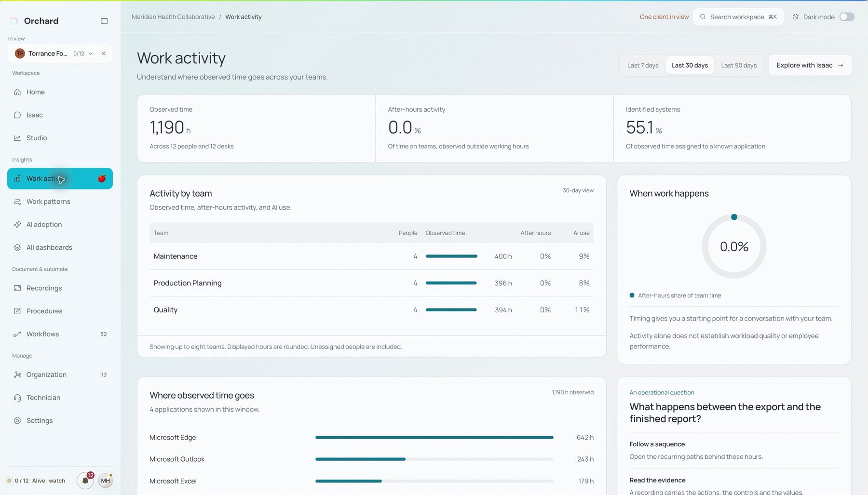Open Procedures via the edit icon
Screen dimensions: 868x495
coord(17,311)
